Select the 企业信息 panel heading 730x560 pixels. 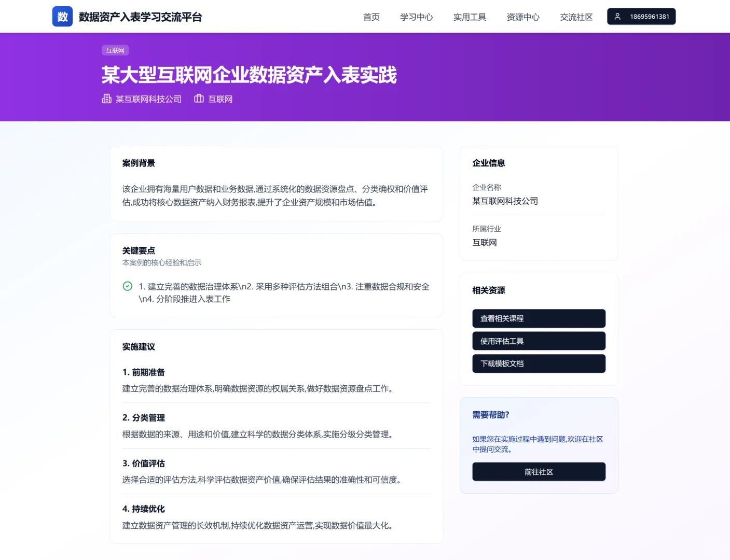click(488, 162)
